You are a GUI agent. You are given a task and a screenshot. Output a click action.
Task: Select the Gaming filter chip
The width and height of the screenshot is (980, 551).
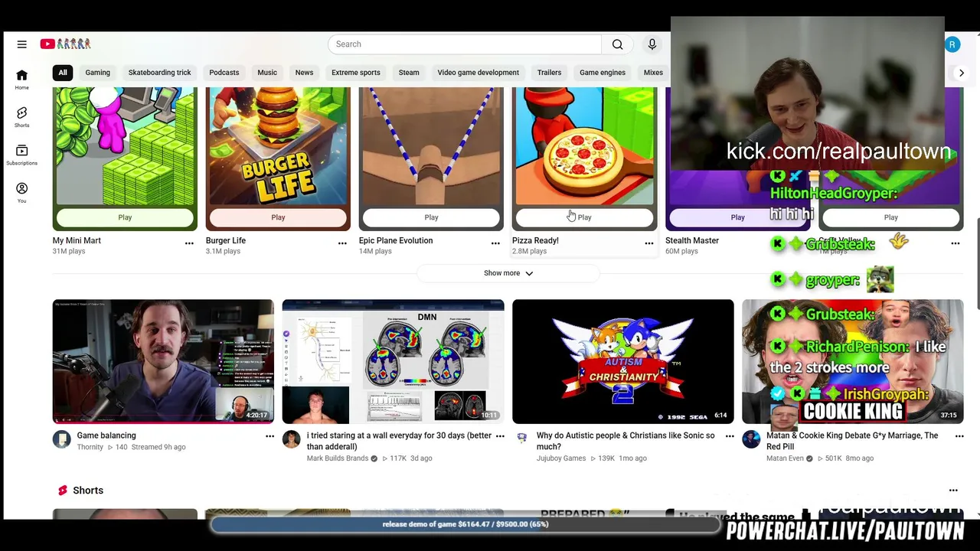coord(97,73)
